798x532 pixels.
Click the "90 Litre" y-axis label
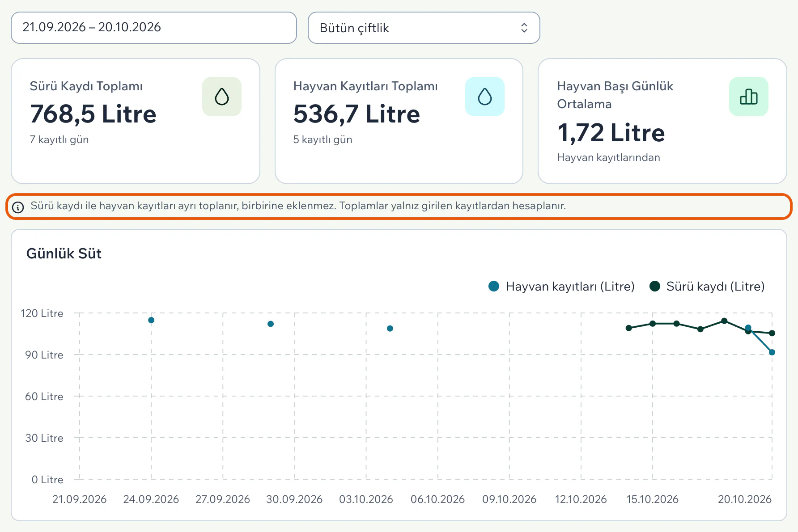(x=44, y=355)
